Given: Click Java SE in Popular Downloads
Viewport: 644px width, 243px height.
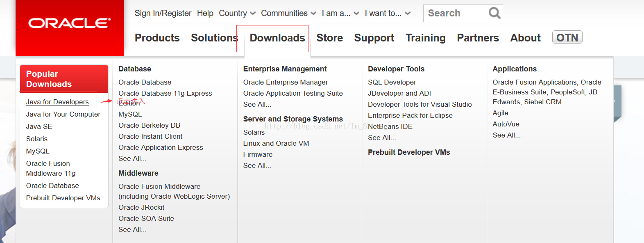Looking at the screenshot, I should pos(39,126).
